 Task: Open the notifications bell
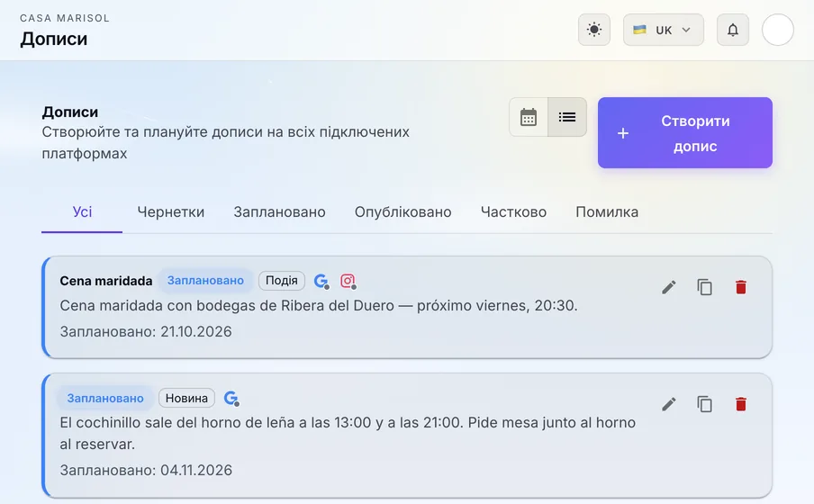[x=732, y=30]
